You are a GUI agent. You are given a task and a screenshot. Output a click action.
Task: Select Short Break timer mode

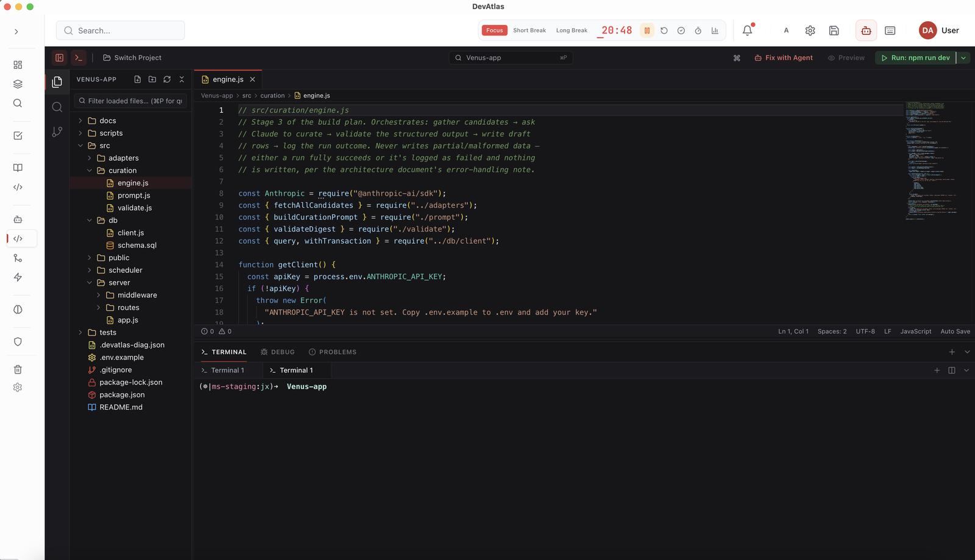click(x=530, y=30)
